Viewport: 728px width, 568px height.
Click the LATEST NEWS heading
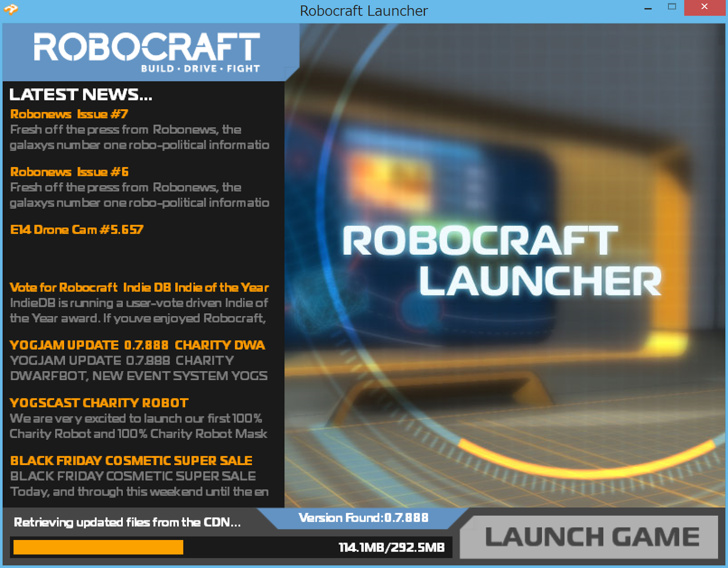pos(81,94)
